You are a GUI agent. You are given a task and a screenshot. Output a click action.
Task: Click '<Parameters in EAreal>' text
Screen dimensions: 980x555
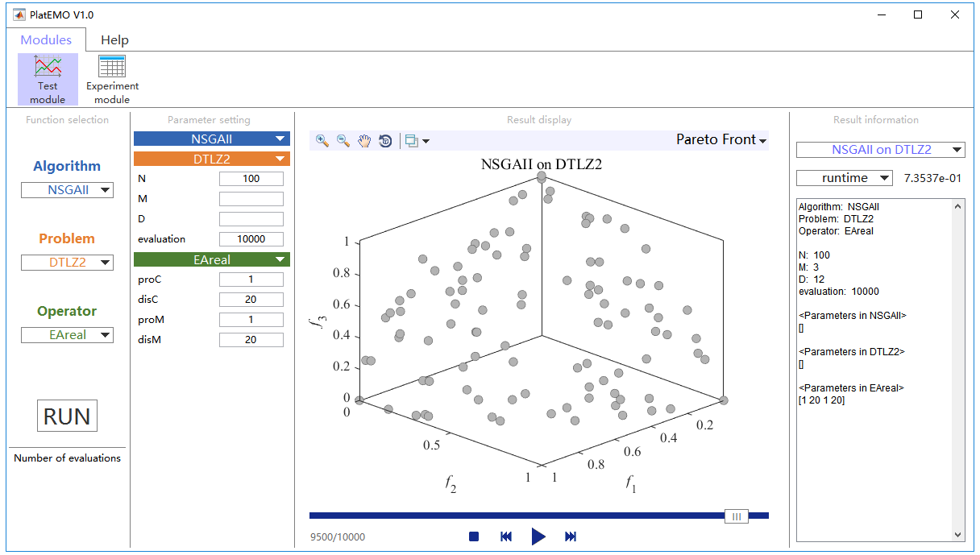coord(851,388)
